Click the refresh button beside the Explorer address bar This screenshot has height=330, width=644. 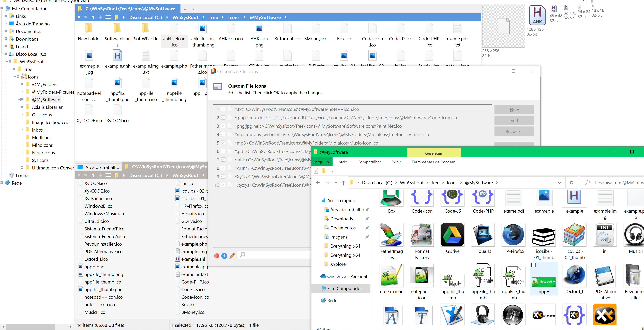(x=572, y=183)
